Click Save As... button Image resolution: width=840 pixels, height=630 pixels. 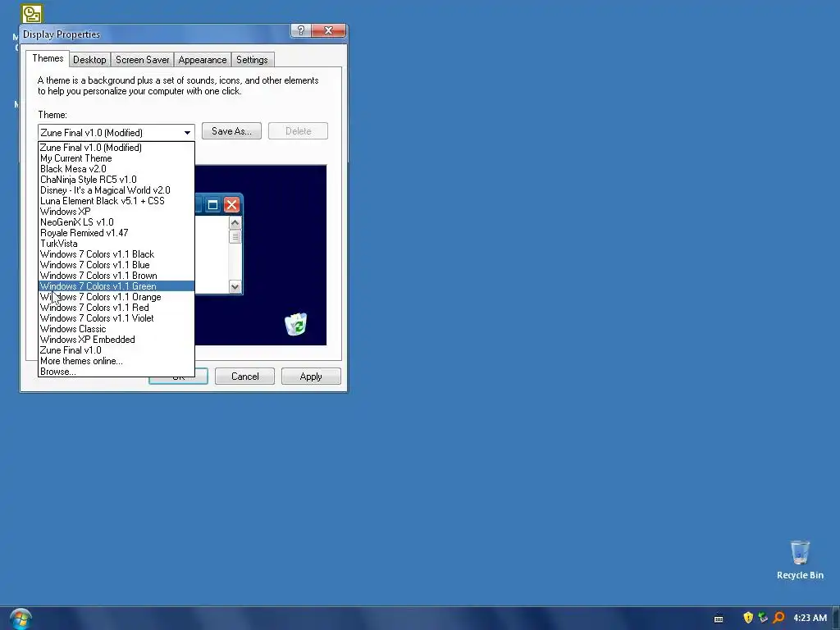(231, 131)
